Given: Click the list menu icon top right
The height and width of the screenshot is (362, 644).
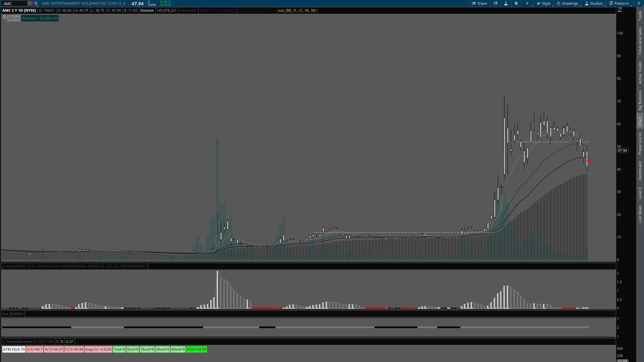Looking at the screenshot, I should tap(639, 3).
